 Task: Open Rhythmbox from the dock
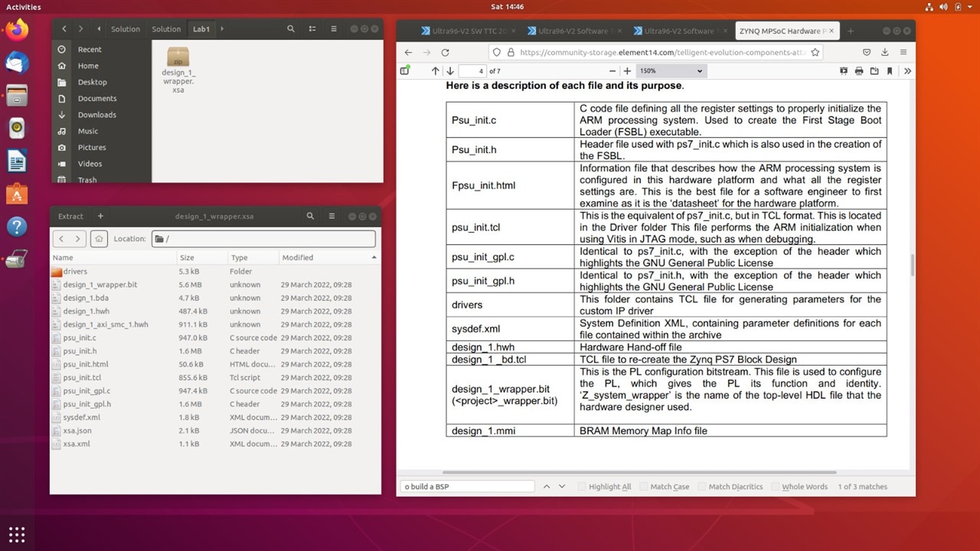[17, 129]
